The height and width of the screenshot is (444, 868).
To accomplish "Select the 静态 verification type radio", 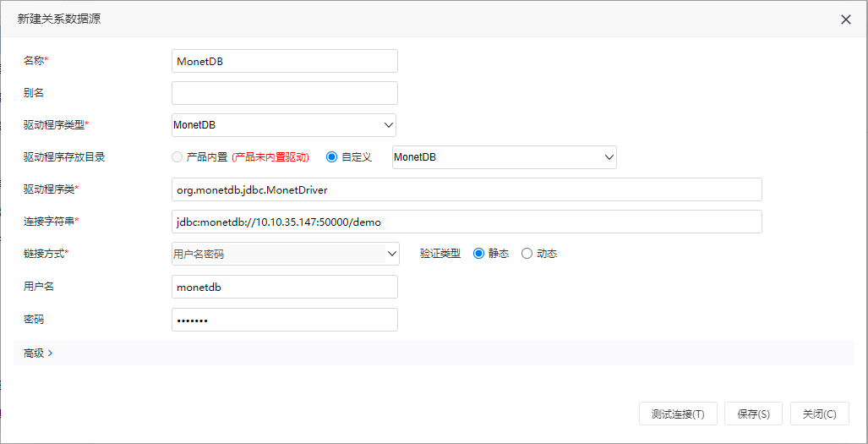I will (x=478, y=254).
